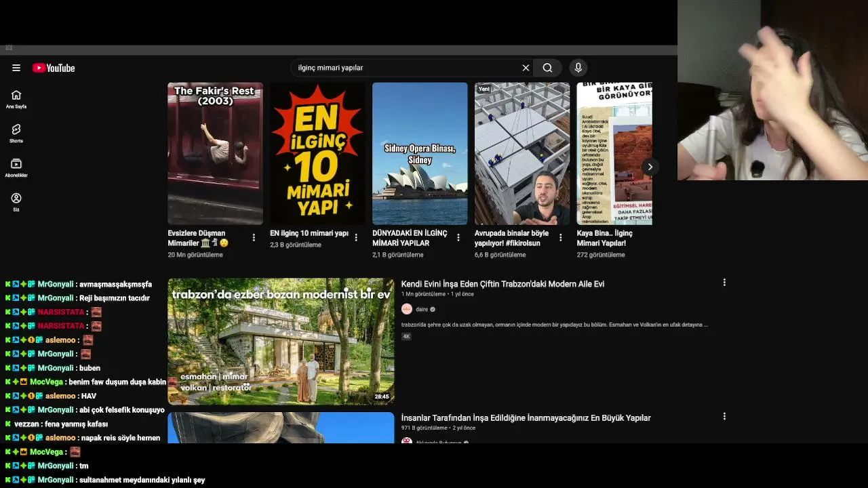Click the 6,6 B görüntüleme view count

click(500, 255)
